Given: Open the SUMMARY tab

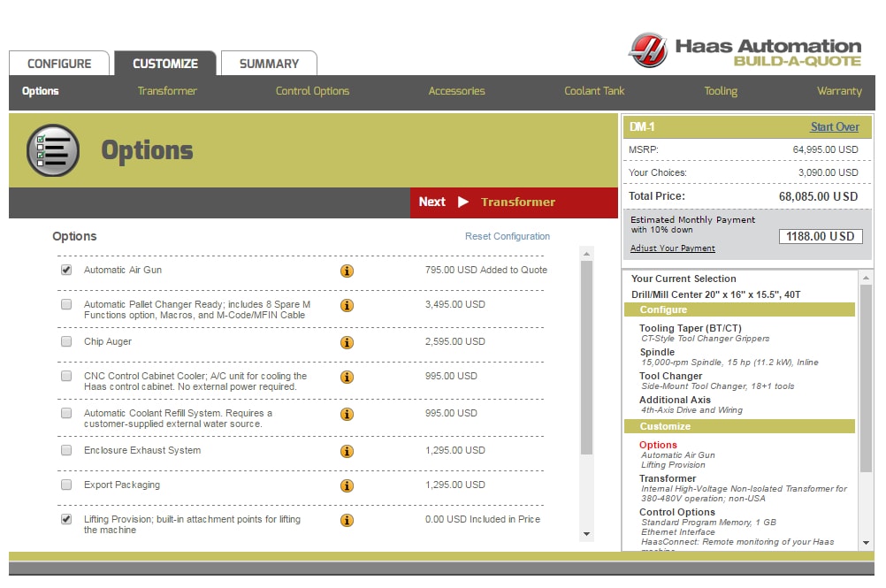Looking at the screenshot, I should tap(269, 64).
